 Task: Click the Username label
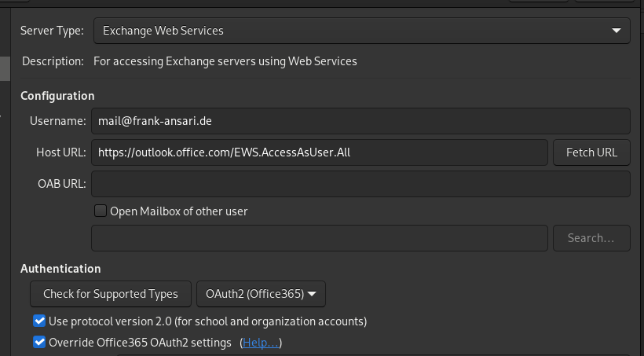(57, 121)
